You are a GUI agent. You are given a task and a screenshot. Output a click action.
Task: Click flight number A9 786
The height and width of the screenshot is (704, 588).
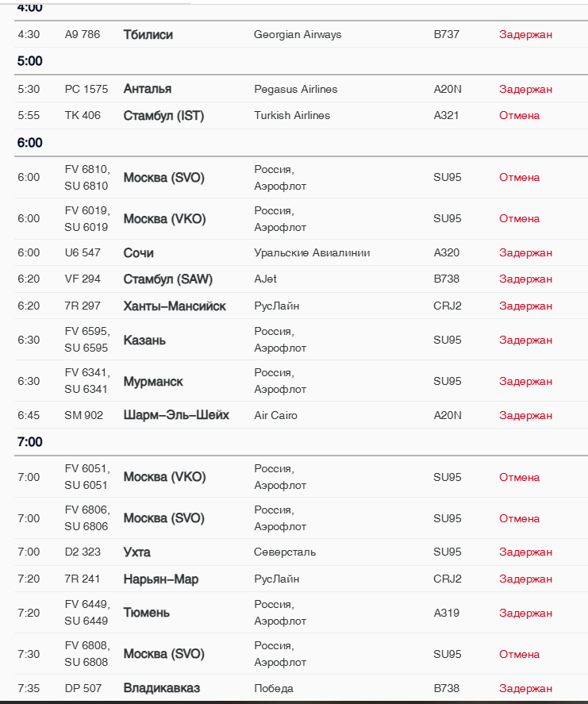pyautogui.click(x=83, y=35)
